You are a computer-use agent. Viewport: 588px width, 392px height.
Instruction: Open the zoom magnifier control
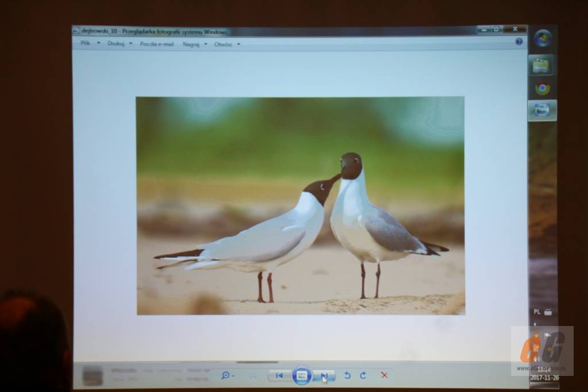(227, 375)
